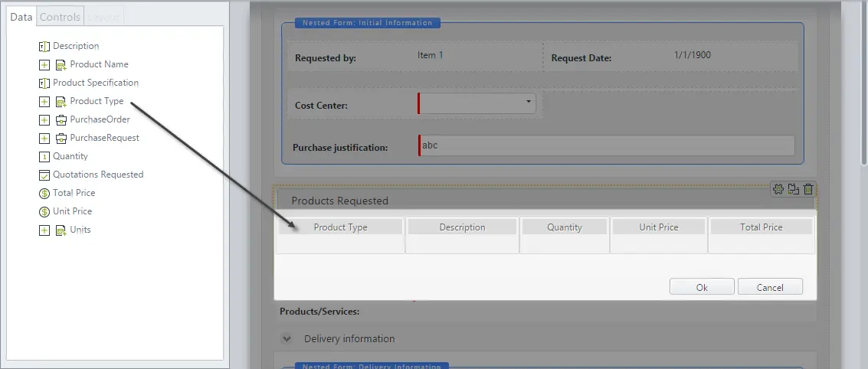The width and height of the screenshot is (868, 369).
Task: Click the Ok button
Action: click(x=702, y=286)
